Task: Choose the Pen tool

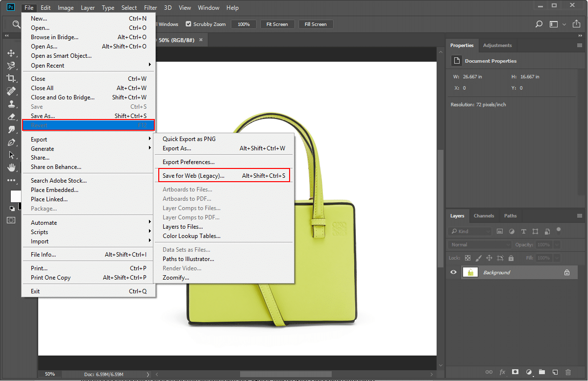Action: click(x=11, y=142)
